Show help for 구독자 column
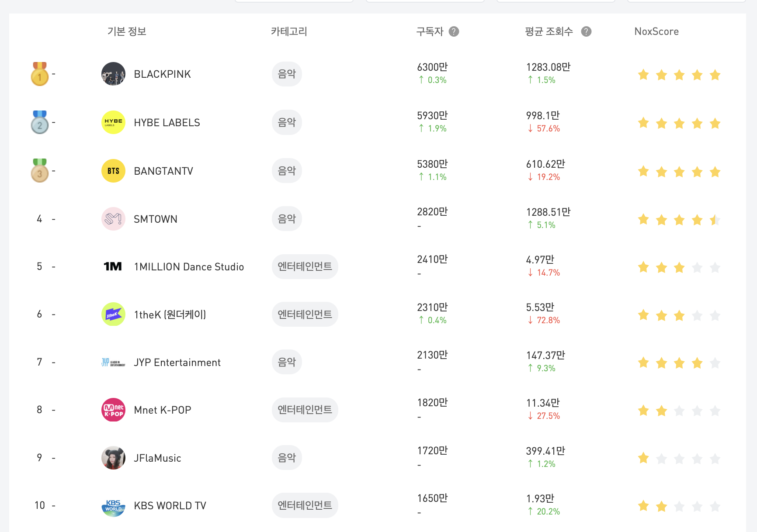 click(x=454, y=31)
